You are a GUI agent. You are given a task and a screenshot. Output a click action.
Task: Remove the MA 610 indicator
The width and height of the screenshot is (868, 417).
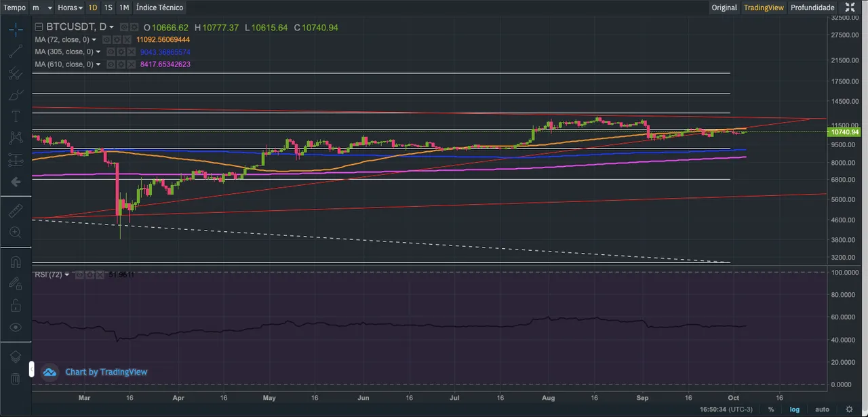(x=130, y=64)
